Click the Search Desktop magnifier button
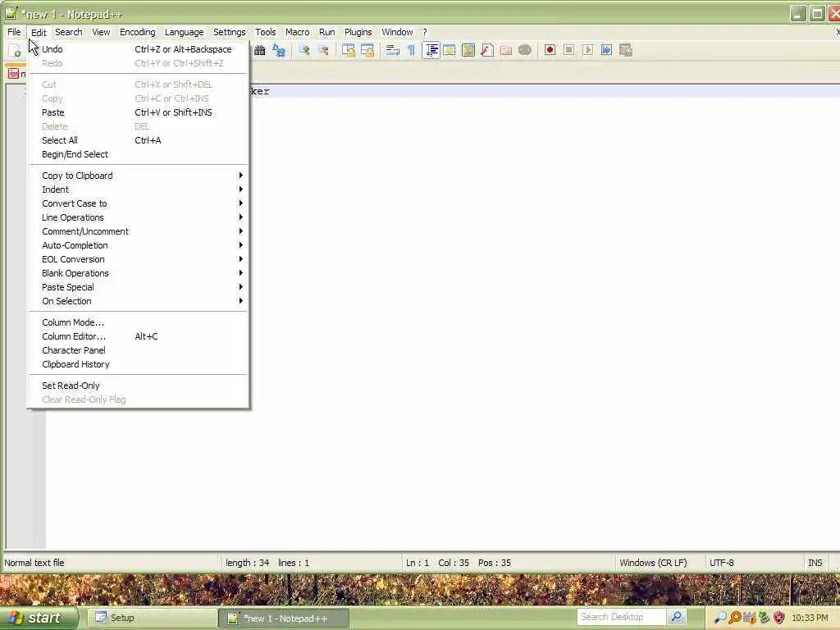840x630 pixels. pos(676,617)
